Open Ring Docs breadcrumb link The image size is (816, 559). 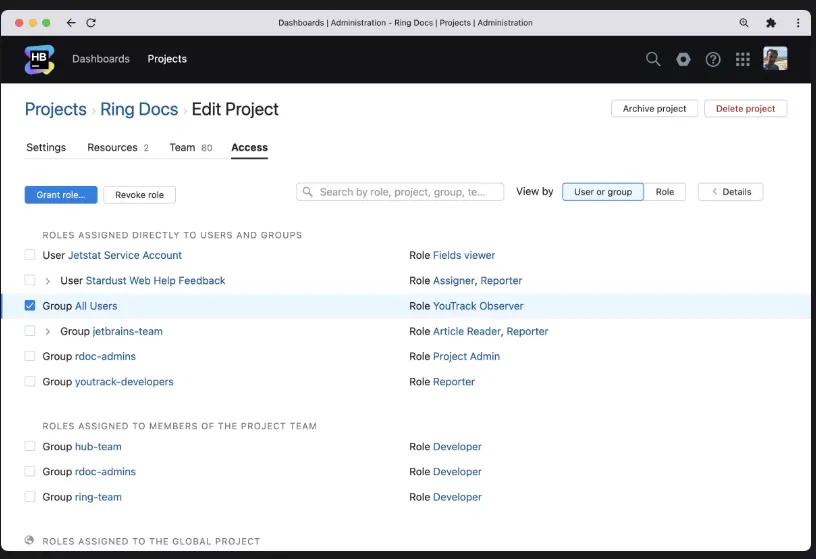coord(139,109)
